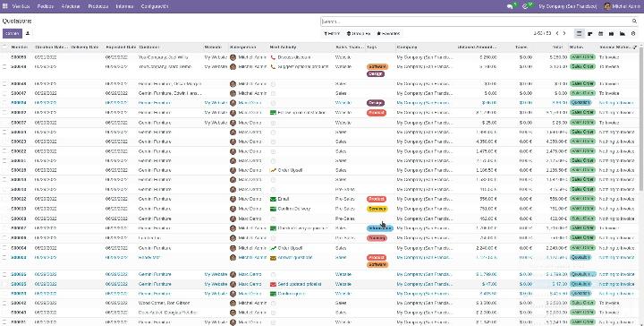
Task: Check the row with Discuss discount activity
Action: click(x=4, y=57)
